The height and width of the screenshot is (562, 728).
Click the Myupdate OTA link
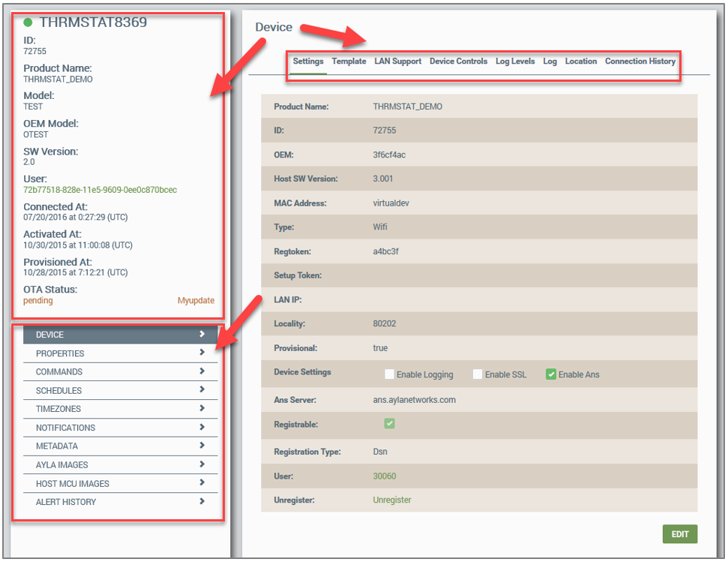point(196,300)
